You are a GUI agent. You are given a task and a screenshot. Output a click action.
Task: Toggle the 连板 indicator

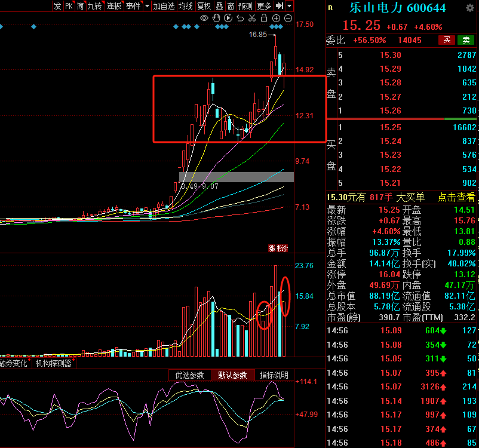pyautogui.click(x=114, y=6)
